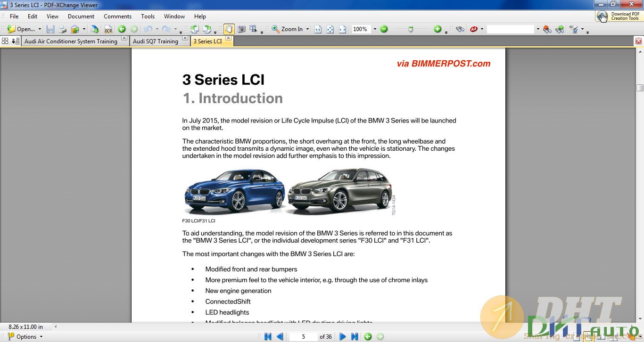The image size is (644, 342).
Task: Save the document with the floppy icon
Action: (x=50, y=29)
